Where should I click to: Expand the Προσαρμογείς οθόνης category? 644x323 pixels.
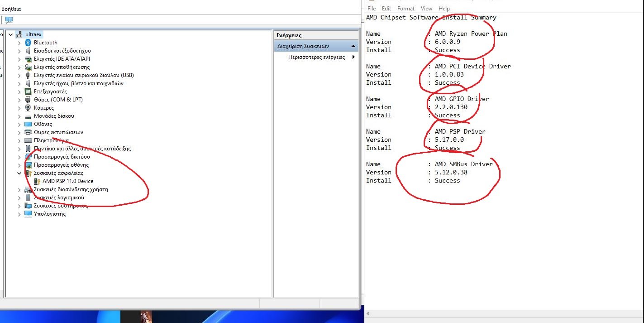(19, 165)
